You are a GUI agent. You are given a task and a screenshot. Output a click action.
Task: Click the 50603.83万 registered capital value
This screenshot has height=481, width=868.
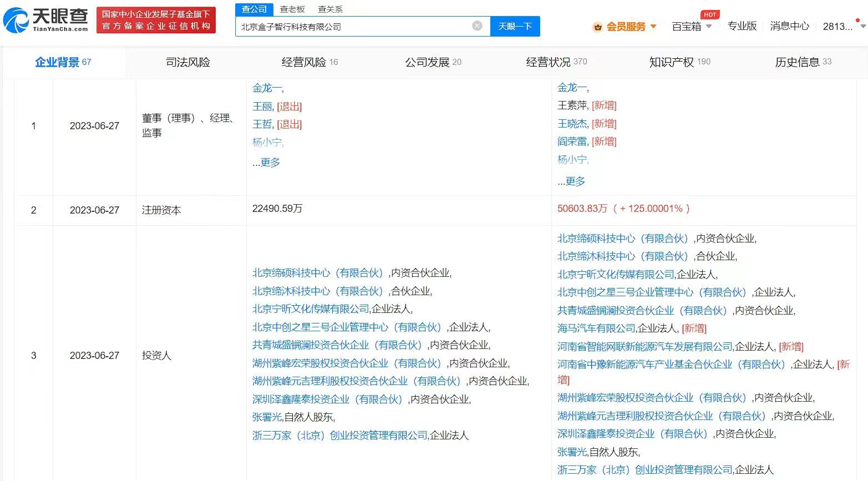[x=582, y=209]
